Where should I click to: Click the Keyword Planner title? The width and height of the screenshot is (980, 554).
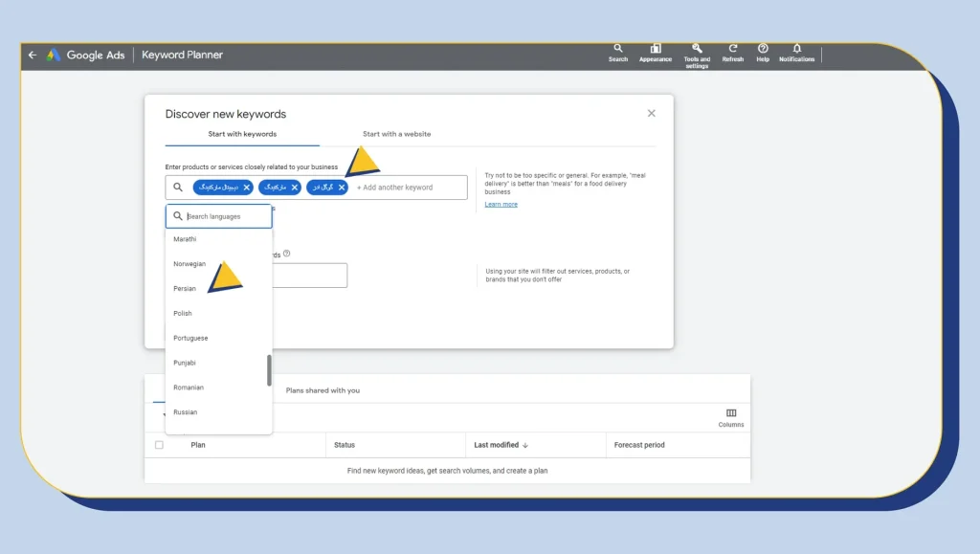(182, 55)
